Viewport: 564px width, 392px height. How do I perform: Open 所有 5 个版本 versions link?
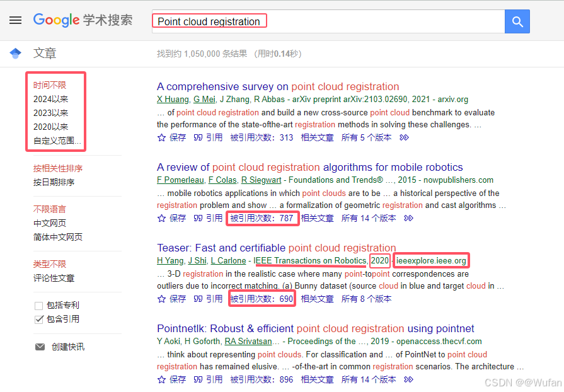point(366,138)
